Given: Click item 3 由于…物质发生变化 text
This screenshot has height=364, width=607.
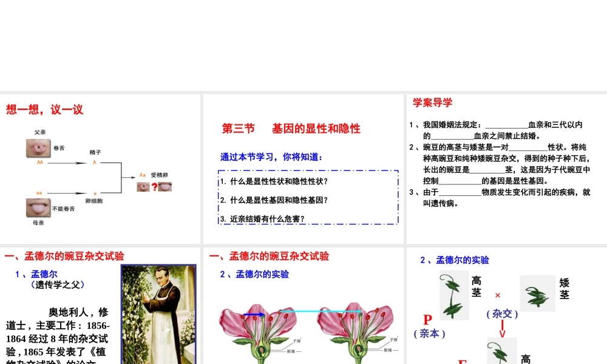Looking at the screenshot, I should 500,198.
